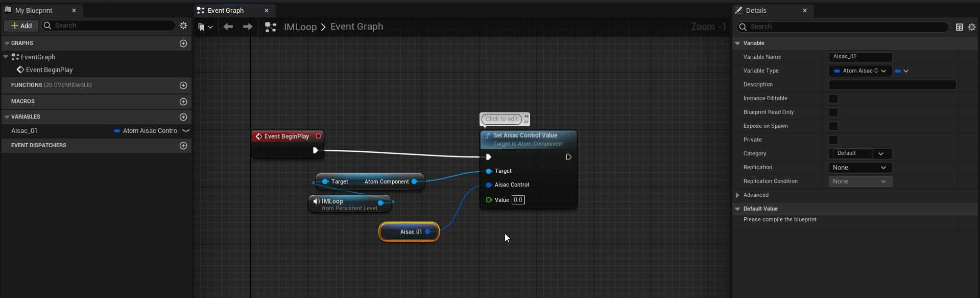The width and height of the screenshot is (980, 298).
Task: Navigate back in graph history
Action: click(x=228, y=27)
